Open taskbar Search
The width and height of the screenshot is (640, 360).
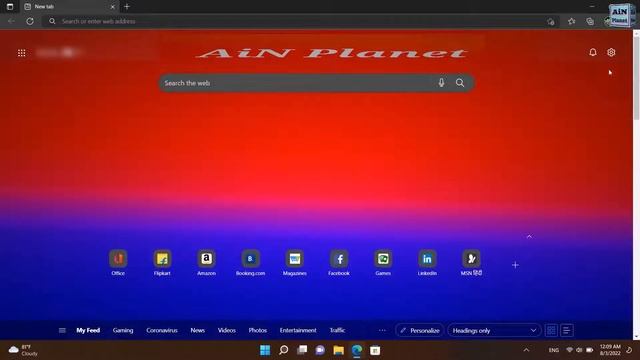coord(283,350)
